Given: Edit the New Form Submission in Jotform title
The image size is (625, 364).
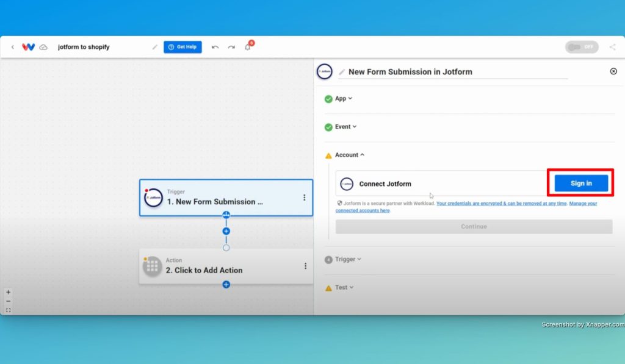Looking at the screenshot, I should coord(410,72).
